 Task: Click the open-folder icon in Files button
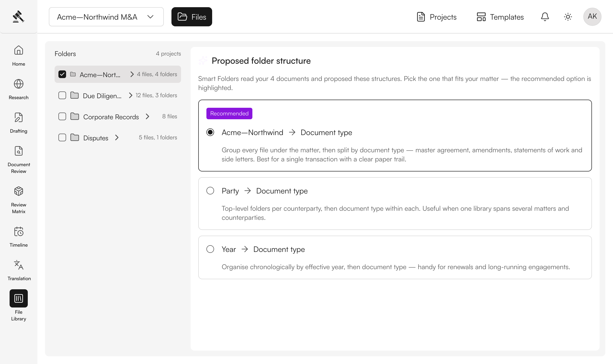click(x=182, y=17)
